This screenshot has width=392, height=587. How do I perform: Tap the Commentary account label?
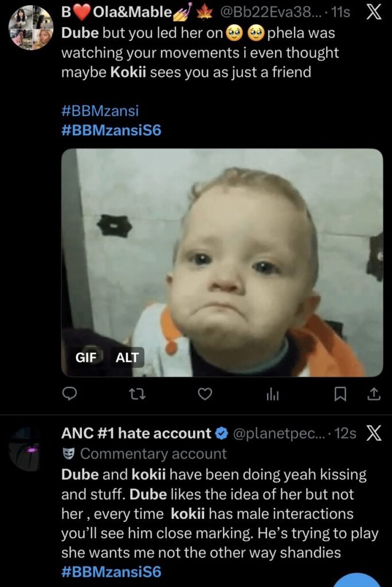tap(153, 454)
